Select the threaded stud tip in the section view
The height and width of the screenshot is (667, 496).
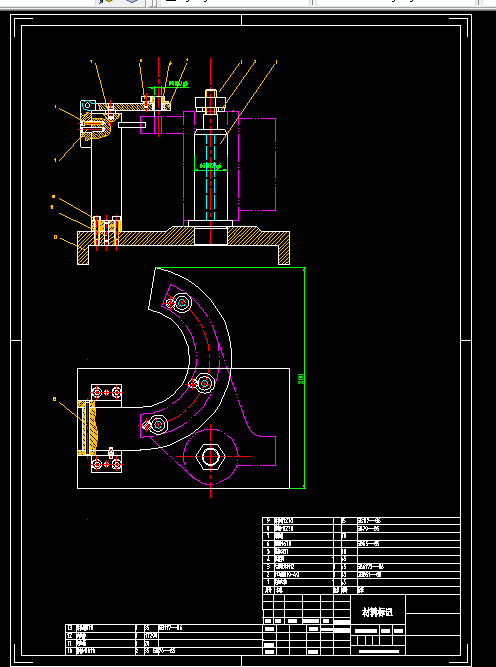pos(211,93)
